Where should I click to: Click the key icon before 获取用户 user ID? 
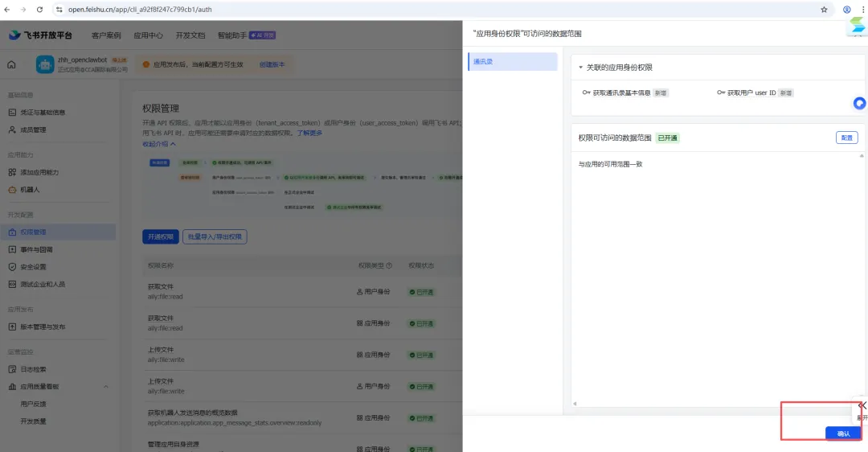[x=721, y=92]
